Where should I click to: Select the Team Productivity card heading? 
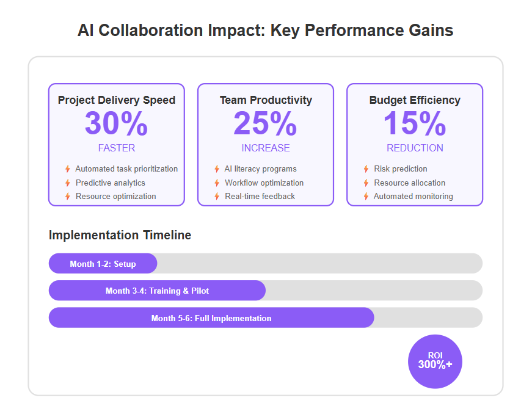266,100
